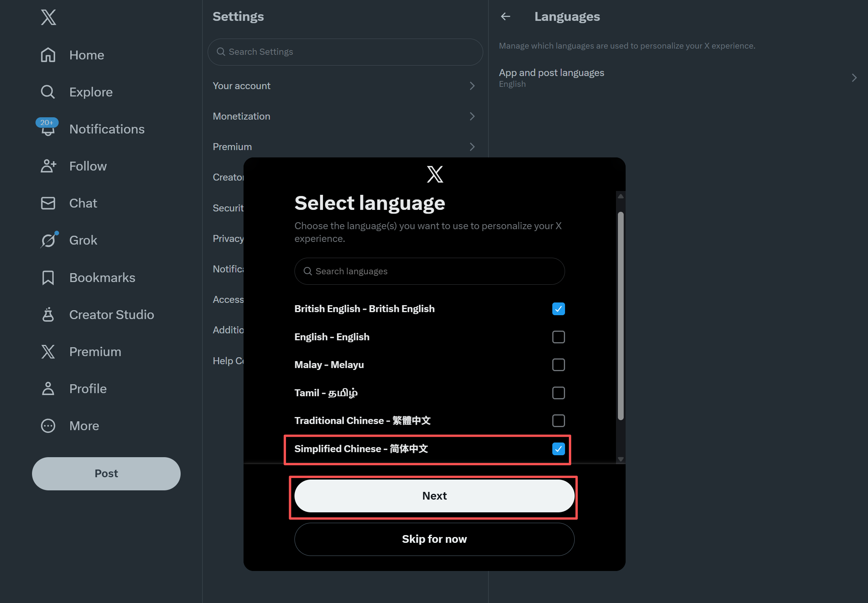Click Skip for now

(x=434, y=539)
